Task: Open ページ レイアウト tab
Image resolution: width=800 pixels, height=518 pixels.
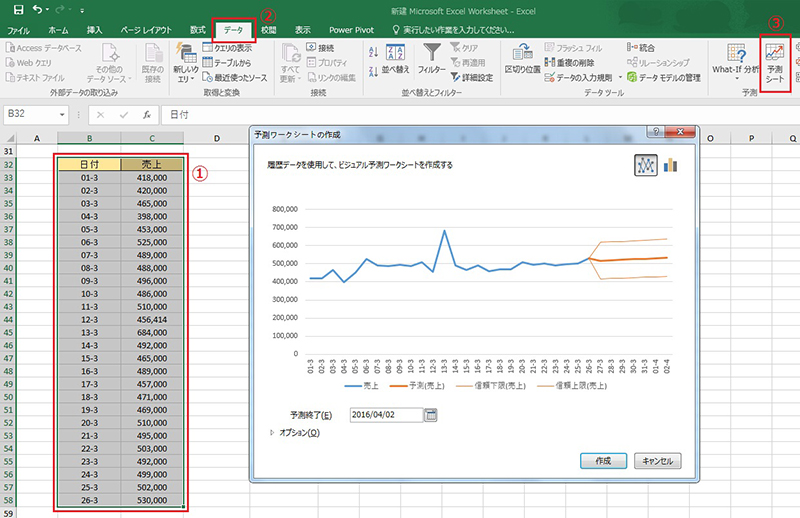Action: click(146, 30)
